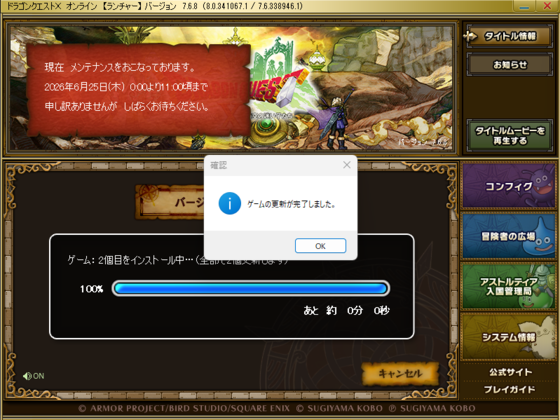Screen dimensions: 560x420
Task: Open アストルティア入国管理局 banner
Action: click(x=509, y=286)
